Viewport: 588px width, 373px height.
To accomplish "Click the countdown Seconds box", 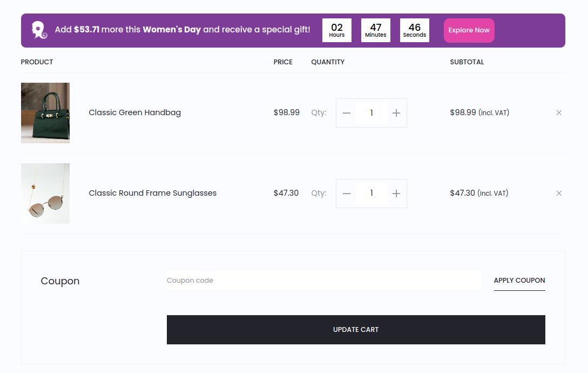I will [415, 30].
